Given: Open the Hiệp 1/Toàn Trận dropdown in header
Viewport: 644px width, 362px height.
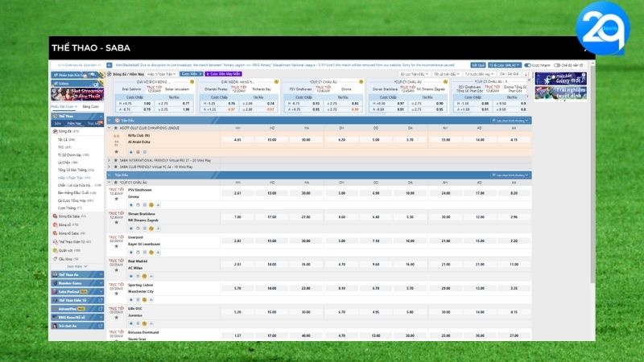Looking at the screenshot, I should pyautogui.click(x=162, y=74).
